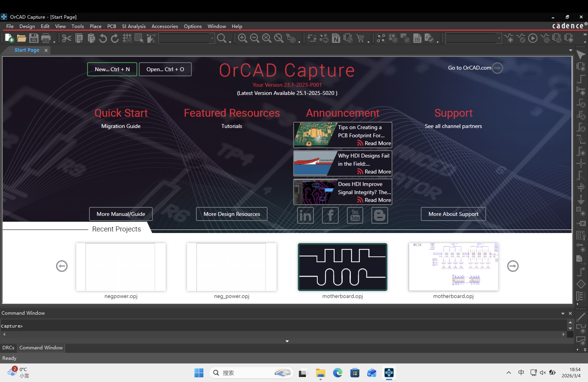This screenshot has width=588, height=382.
Task: Click the New... Ctrl + N button
Action: tap(112, 69)
